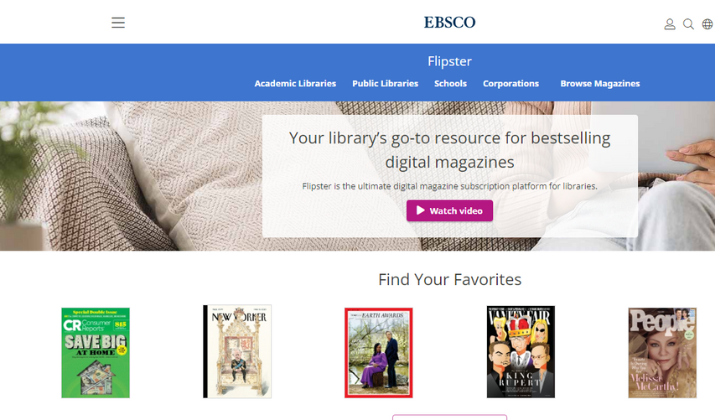715x420 pixels.
Task: Go to Public Libraries
Action: tap(385, 83)
